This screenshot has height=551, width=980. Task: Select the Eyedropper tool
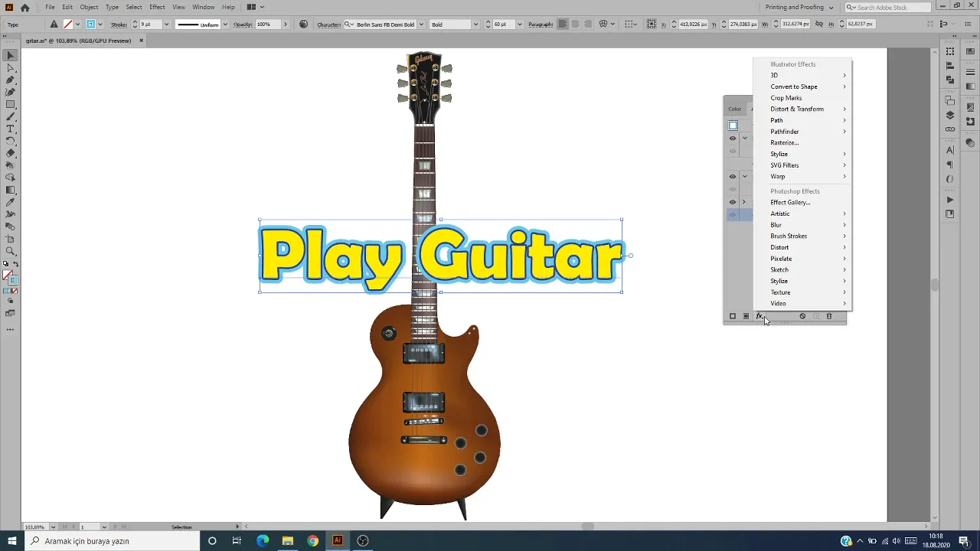coord(11,203)
